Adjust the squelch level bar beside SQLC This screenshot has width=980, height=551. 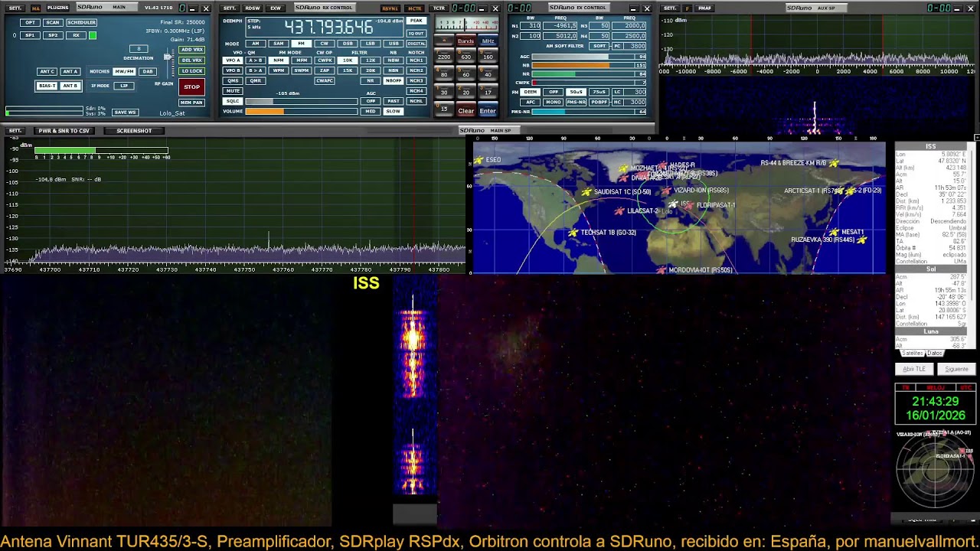pyautogui.click(x=301, y=101)
